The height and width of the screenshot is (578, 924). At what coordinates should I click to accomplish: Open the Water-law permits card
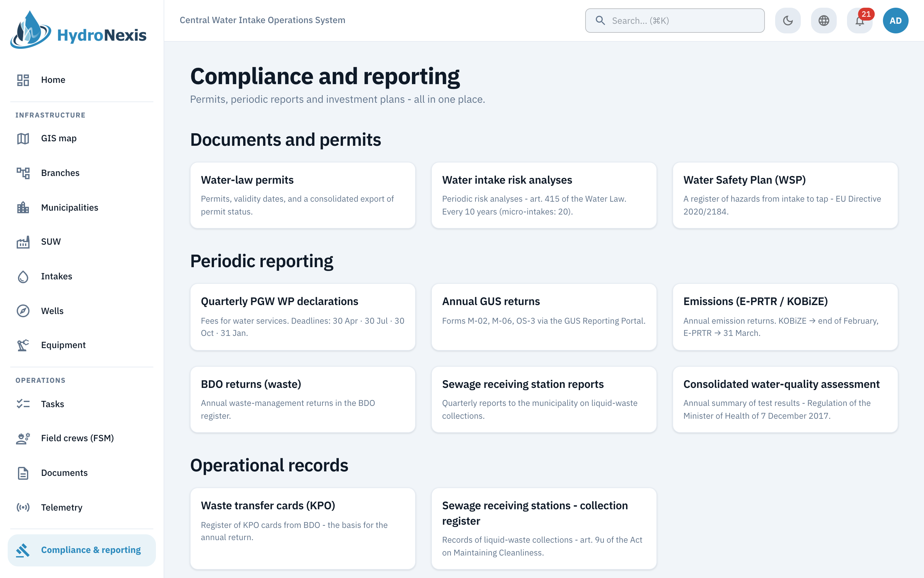pos(303,195)
